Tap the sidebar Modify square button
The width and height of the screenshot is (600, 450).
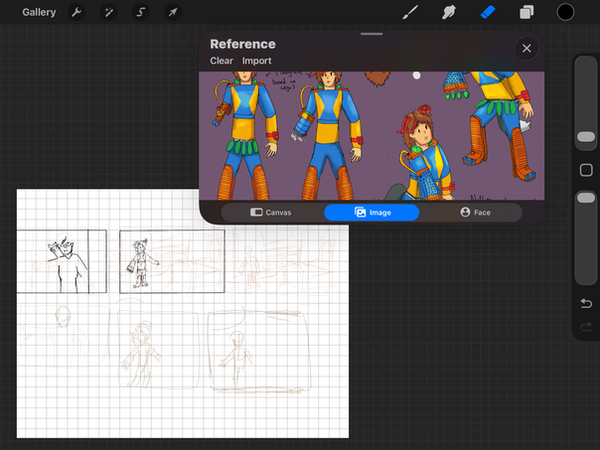tap(586, 170)
